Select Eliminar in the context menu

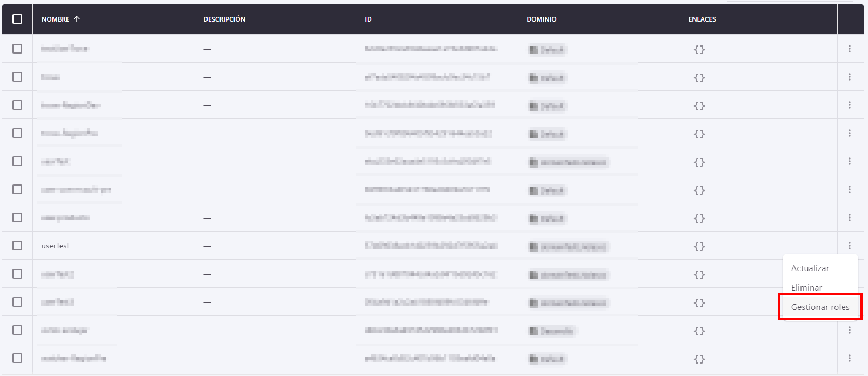pos(806,288)
